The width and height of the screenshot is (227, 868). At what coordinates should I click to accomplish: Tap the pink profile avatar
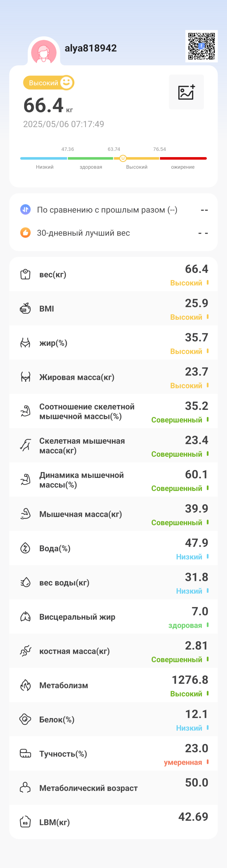(44, 52)
